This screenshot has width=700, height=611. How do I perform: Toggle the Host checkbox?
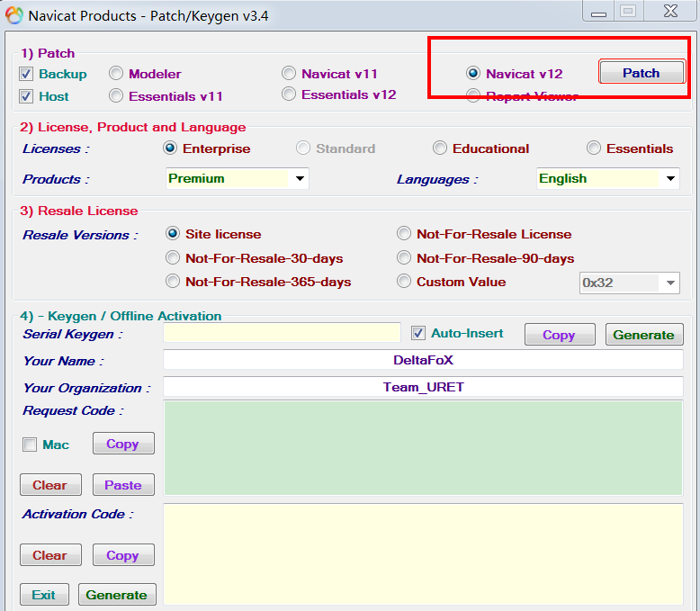(26, 96)
